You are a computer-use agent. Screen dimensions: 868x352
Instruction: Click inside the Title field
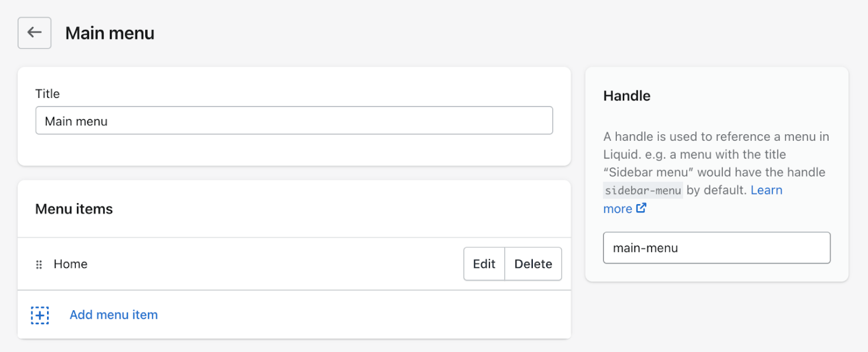click(294, 120)
